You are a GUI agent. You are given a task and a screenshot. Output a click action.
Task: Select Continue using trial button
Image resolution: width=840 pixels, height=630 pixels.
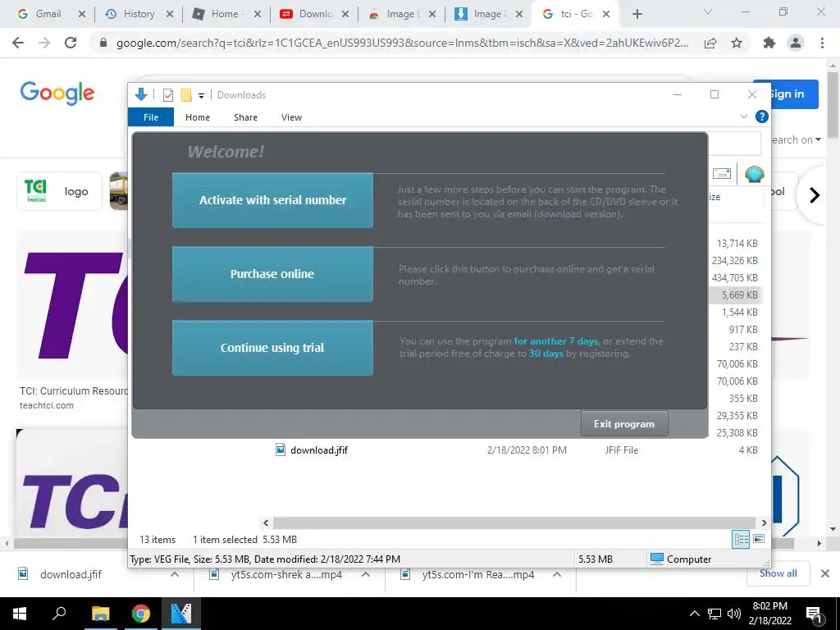coord(272,348)
